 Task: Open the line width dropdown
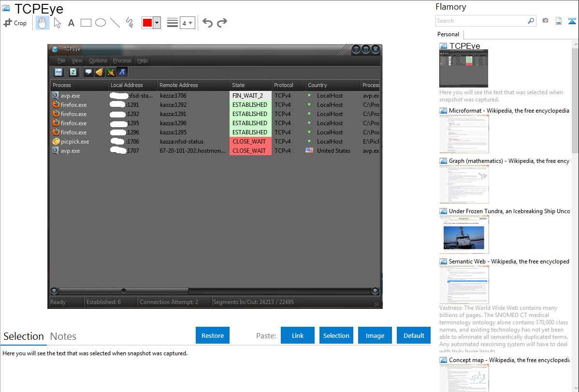187,23
